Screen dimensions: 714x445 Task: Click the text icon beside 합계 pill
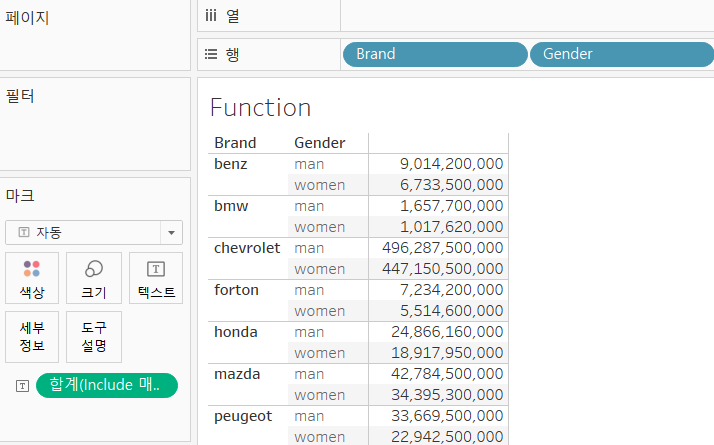(22, 386)
